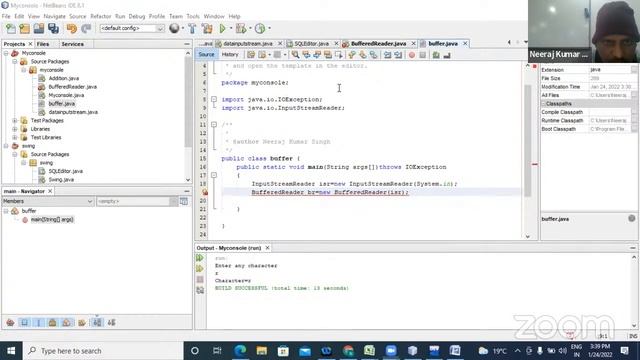Click the Profile Project toolbar icon
Screen dimensions: 640x360
tap(260, 29)
